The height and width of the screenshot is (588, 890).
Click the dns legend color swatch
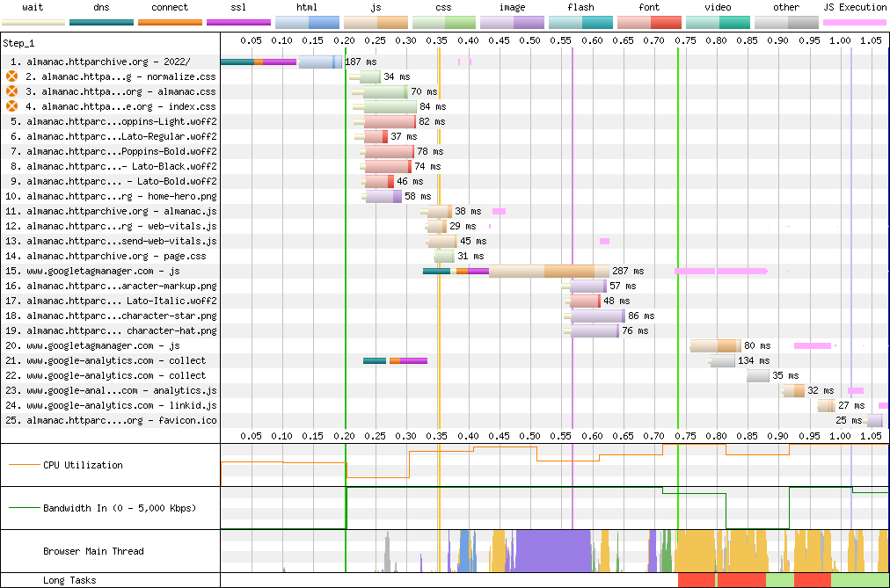(x=101, y=21)
